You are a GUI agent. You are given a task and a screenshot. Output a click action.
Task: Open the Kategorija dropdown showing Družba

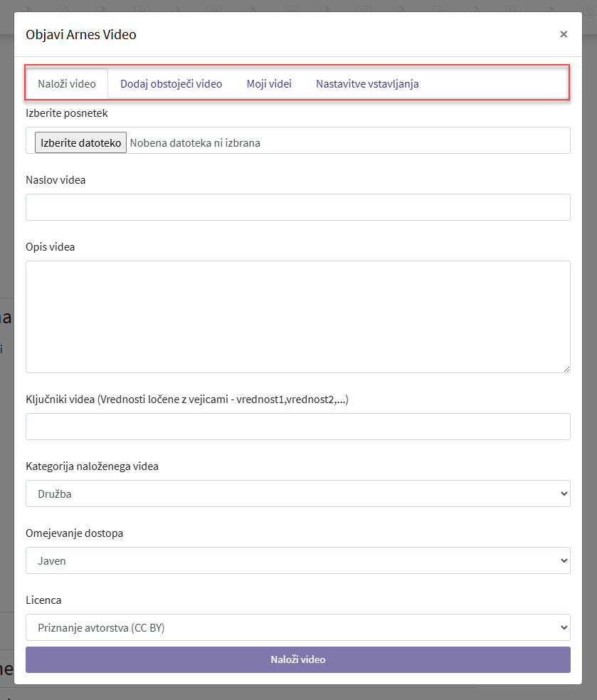click(x=297, y=493)
